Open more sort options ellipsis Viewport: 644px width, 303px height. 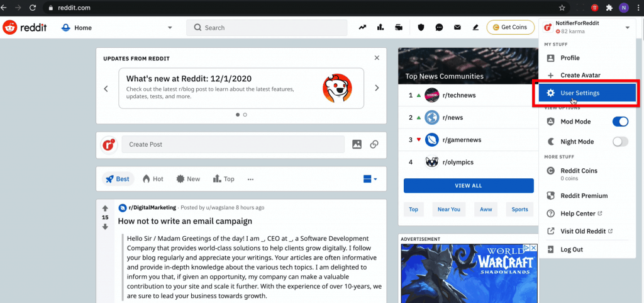point(250,180)
